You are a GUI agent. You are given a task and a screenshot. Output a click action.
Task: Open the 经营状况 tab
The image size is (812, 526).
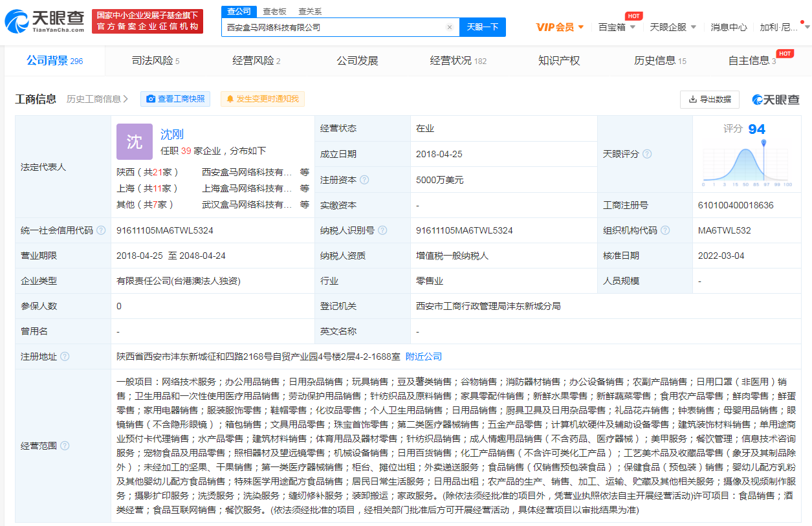click(458, 61)
